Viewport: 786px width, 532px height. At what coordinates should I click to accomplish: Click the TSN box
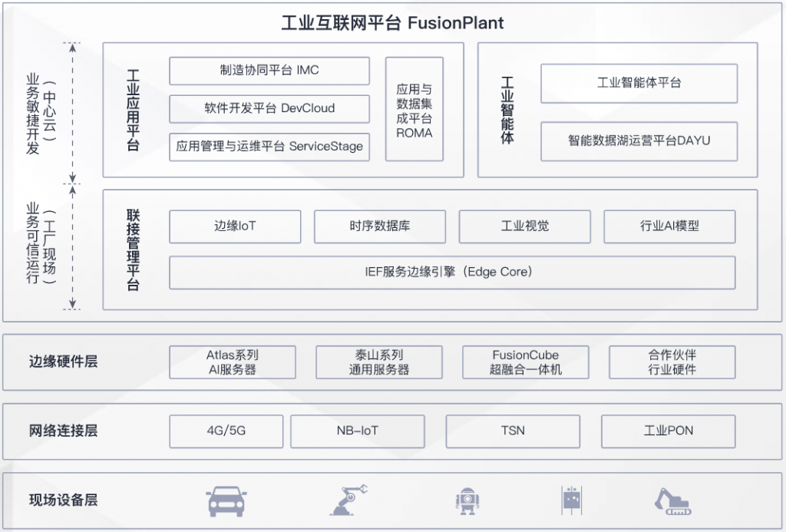pyautogui.click(x=513, y=431)
